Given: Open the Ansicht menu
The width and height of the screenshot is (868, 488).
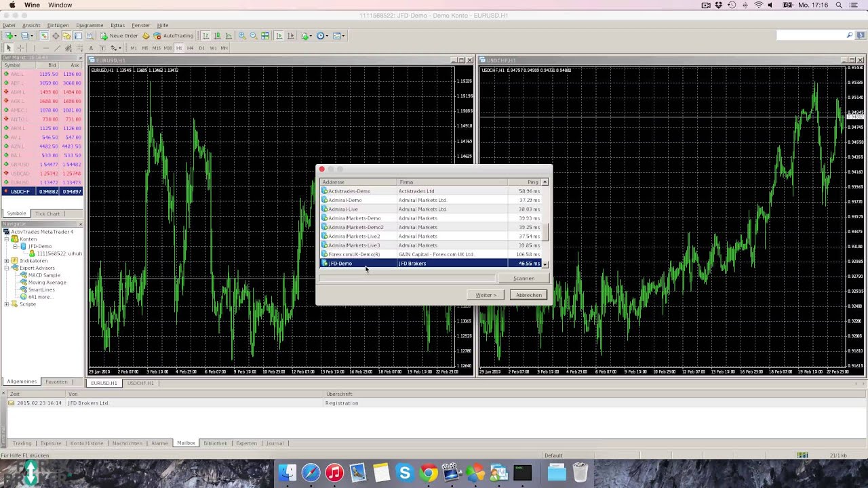Looking at the screenshot, I should (x=31, y=25).
